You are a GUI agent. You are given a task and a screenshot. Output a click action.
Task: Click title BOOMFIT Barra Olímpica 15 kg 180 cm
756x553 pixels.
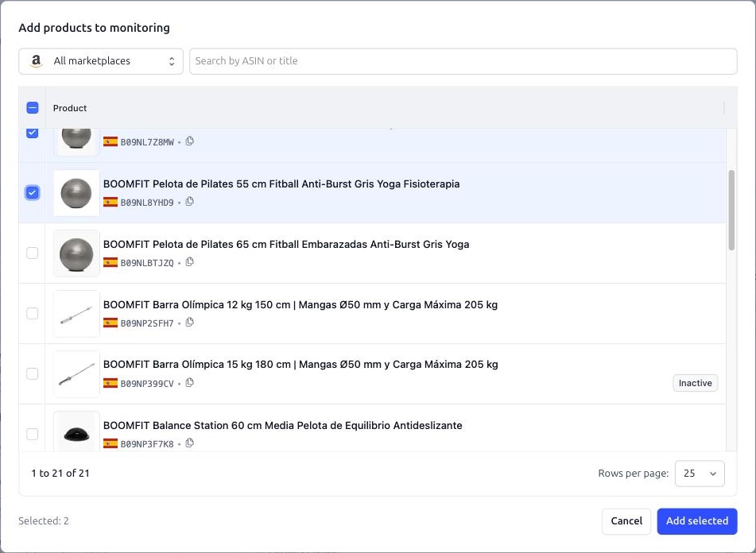(300, 365)
